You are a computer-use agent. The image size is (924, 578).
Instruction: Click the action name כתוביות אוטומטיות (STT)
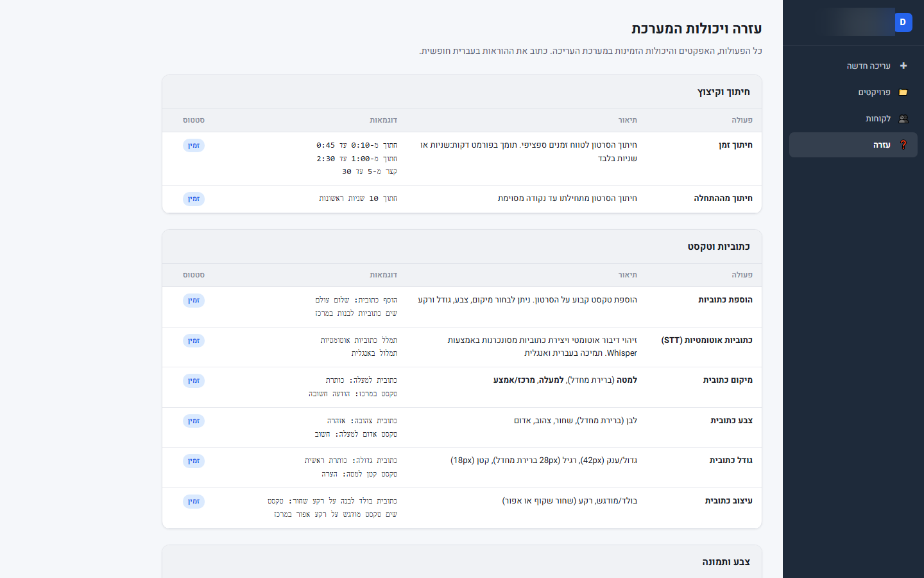[x=707, y=340]
